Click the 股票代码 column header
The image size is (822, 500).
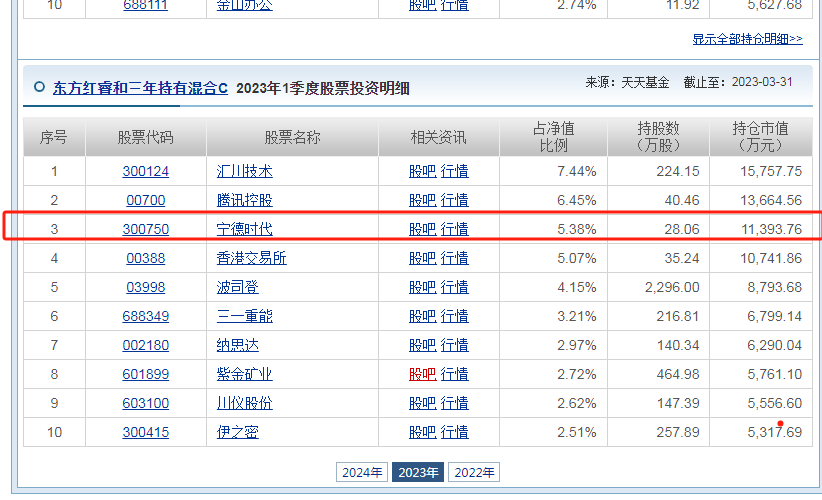146,137
